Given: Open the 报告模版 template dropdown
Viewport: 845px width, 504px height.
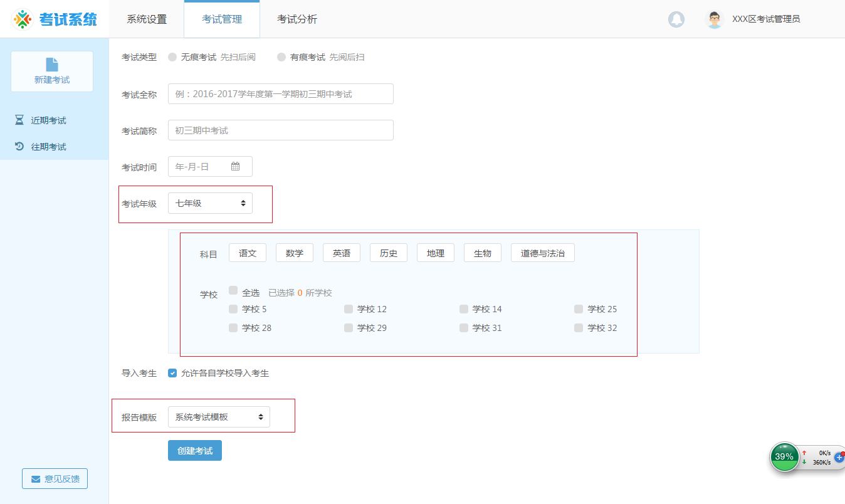Looking at the screenshot, I should coord(219,416).
